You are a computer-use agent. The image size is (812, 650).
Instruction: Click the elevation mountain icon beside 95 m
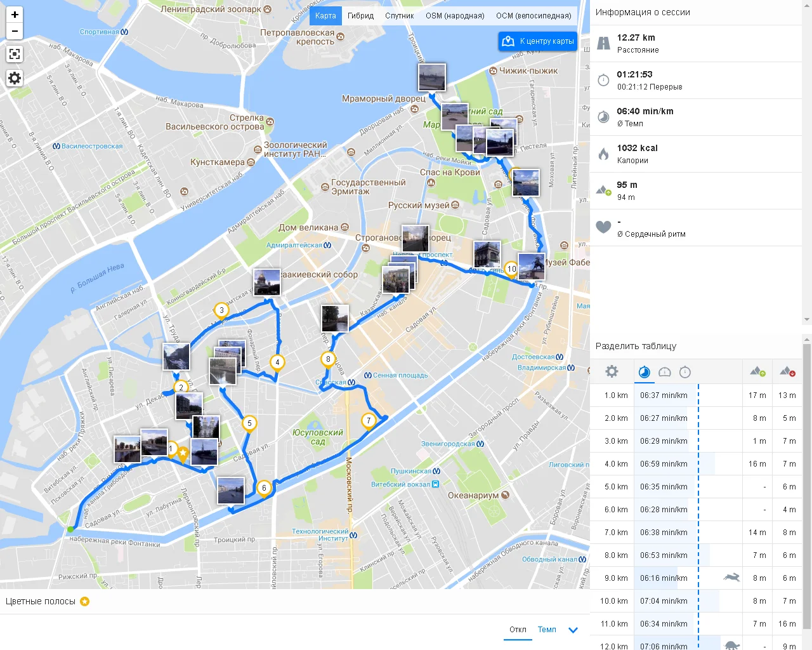[x=603, y=190]
